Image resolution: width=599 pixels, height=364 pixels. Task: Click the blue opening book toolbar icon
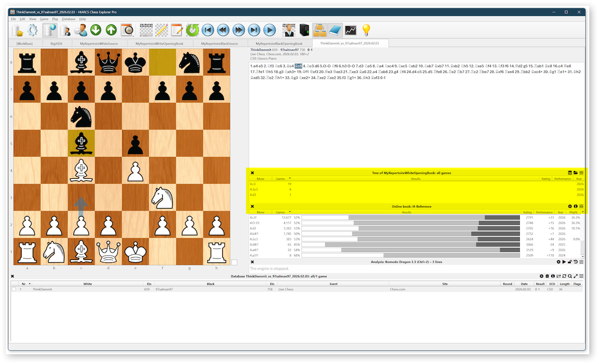[335, 30]
